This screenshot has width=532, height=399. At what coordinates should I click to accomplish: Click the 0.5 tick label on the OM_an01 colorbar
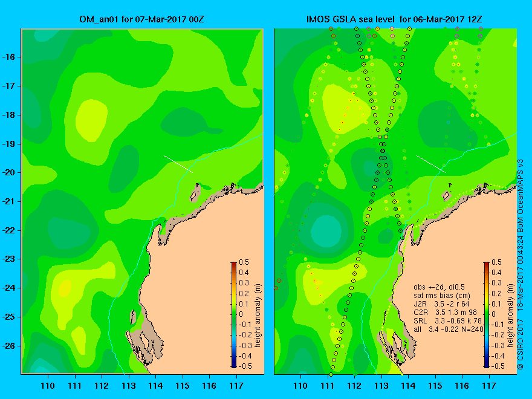(x=244, y=262)
